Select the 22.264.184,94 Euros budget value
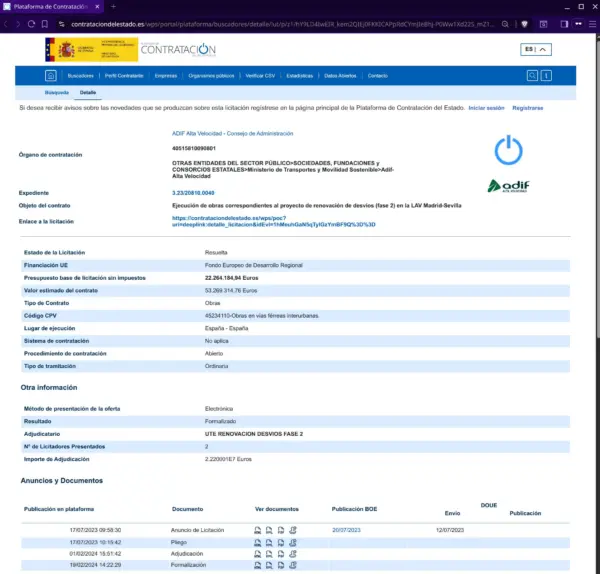 (x=232, y=278)
